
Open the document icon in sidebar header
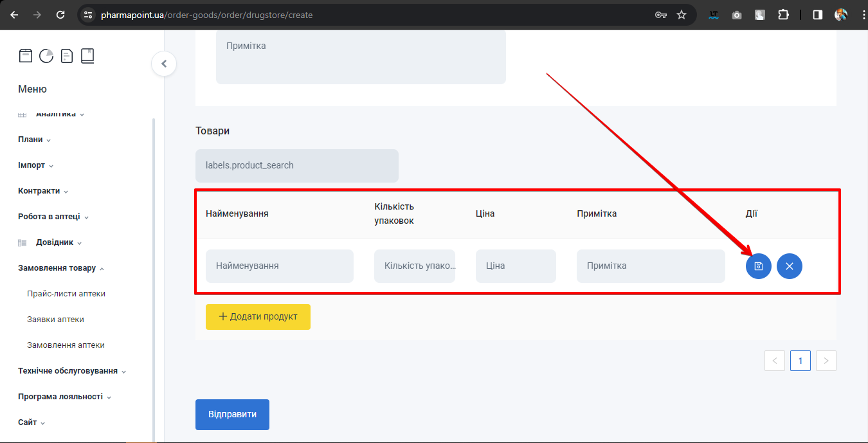[x=67, y=56]
